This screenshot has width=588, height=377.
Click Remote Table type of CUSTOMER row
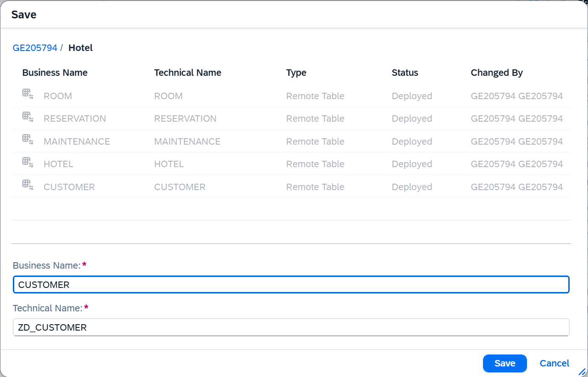[315, 187]
